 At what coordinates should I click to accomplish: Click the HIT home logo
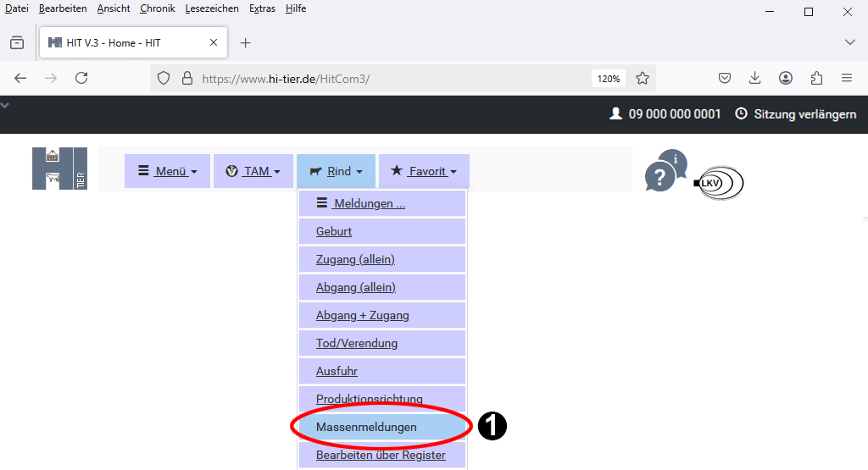[59, 169]
